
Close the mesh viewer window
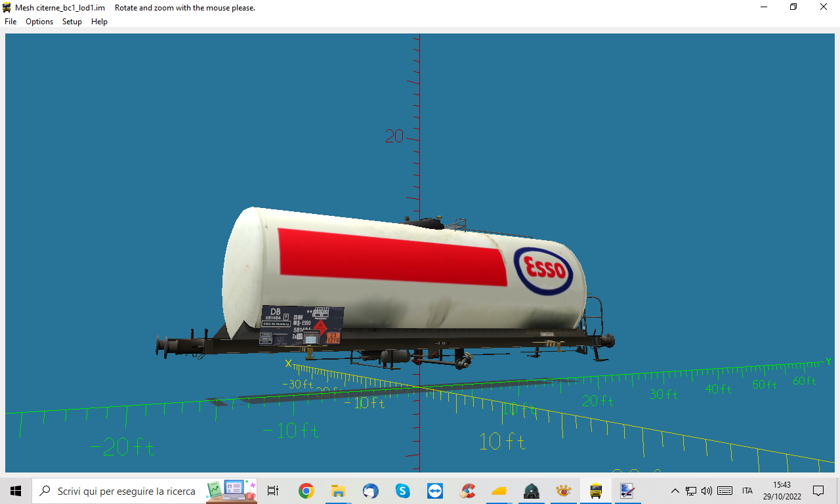click(824, 7)
